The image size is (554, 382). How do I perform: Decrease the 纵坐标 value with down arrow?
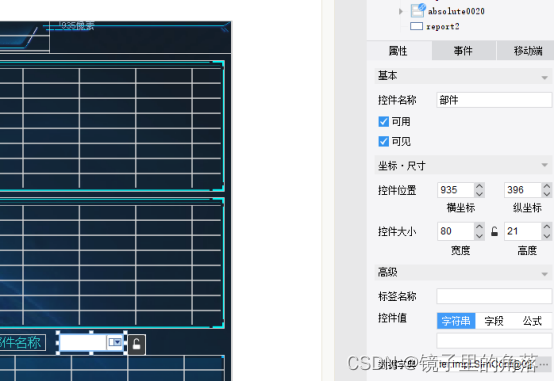point(547,194)
